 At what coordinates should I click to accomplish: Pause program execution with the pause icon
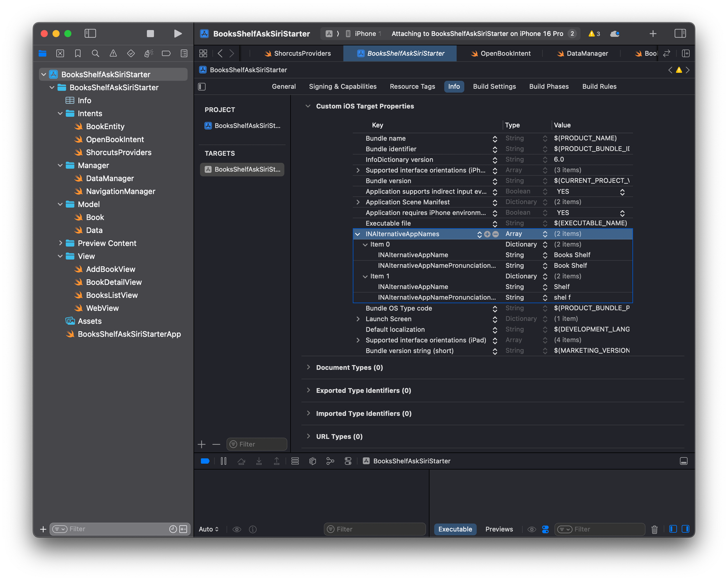(x=223, y=461)
